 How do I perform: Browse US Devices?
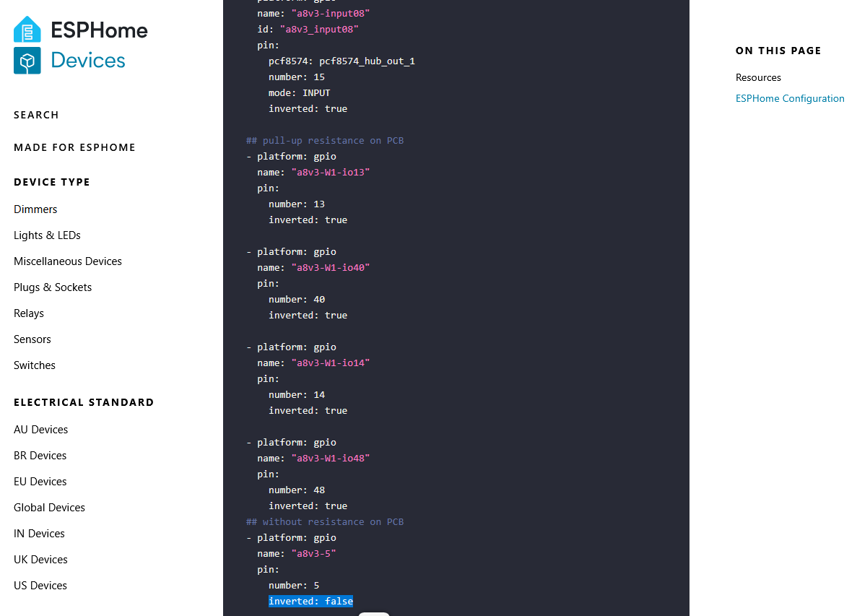tap(40, 586)
